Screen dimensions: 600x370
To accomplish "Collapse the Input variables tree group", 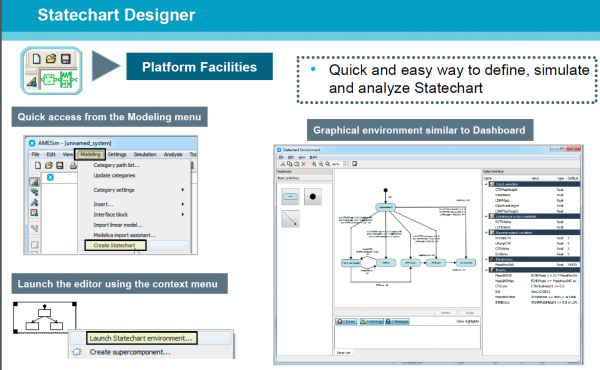I will [x=487, y=184].
